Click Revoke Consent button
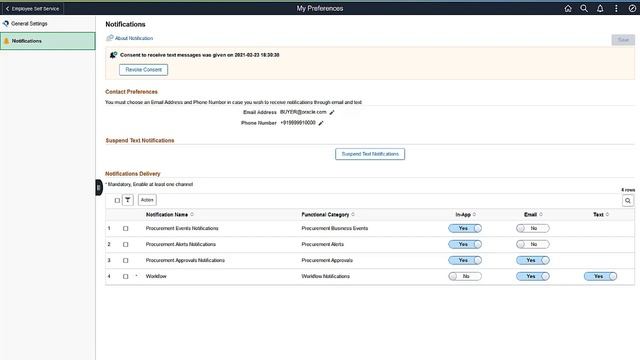The height and width of the screenshot is (360, 640). (143, 70)
